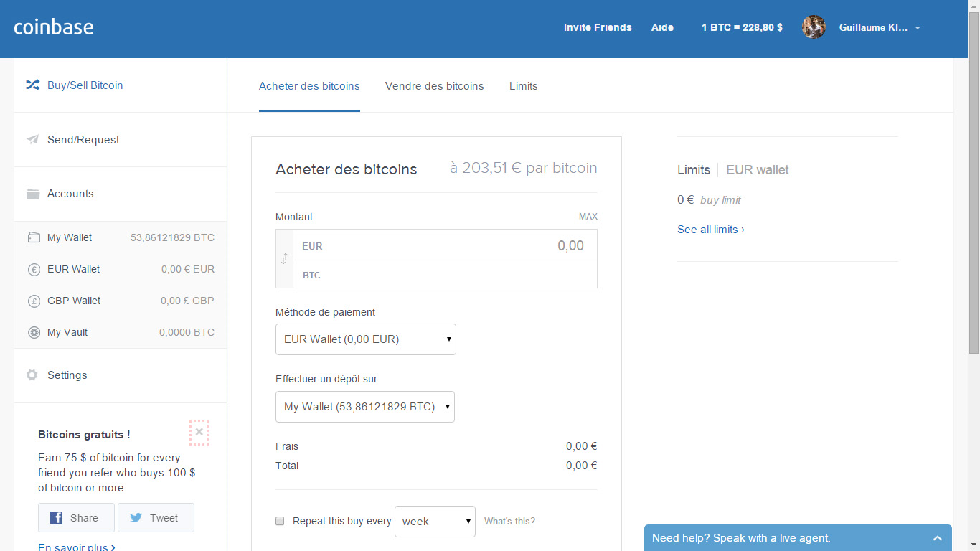Click Invite Friends in header

pyautogui.click(x=598, y=27)
